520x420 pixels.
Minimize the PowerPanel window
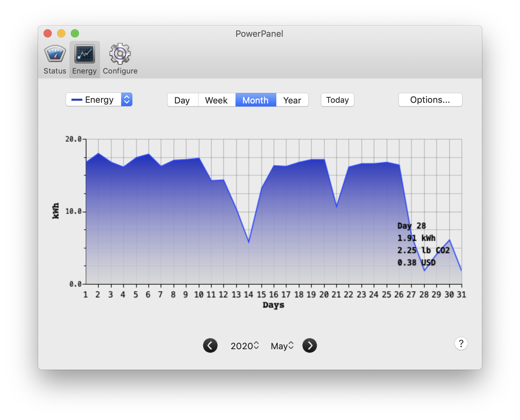pos(61,33)
